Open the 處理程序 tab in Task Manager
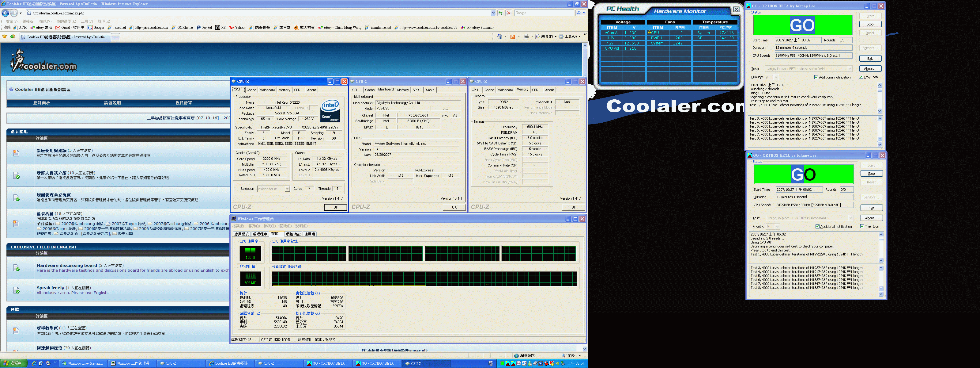This screenshot has height=368, width=980. click(260, 234)
